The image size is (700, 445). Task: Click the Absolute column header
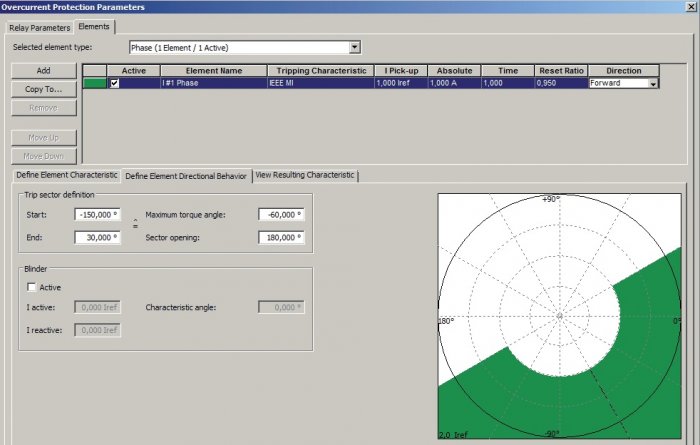[x=454, y=71]
